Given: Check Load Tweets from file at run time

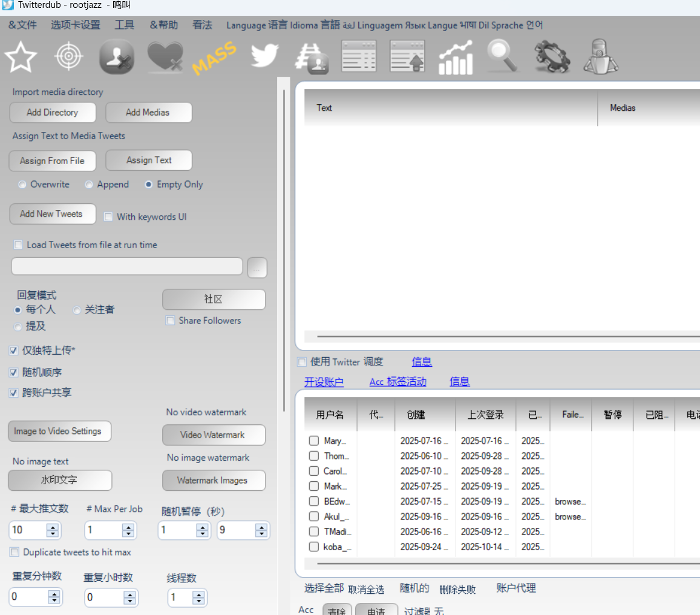Looking at the screenshot, I should pyautogui.click(x=18, y=245).
